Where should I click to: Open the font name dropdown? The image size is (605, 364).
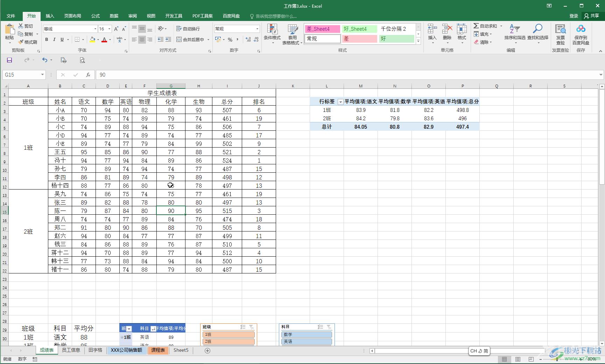(x=95, y=29)
